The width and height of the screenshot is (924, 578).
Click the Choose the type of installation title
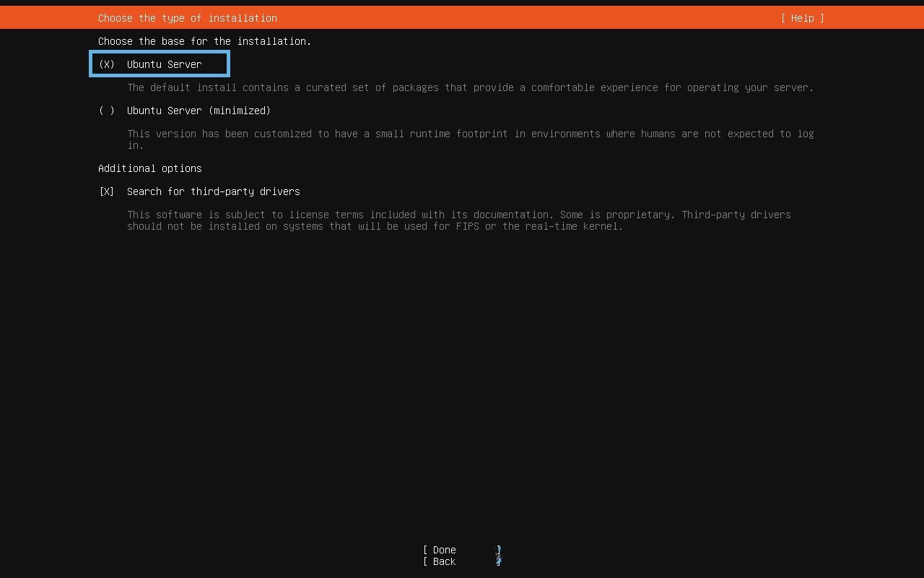187,18
